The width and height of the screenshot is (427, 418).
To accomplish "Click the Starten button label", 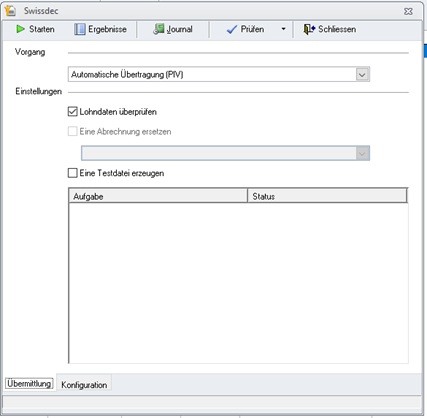I will pyautogui.click(x=42, y=29).
